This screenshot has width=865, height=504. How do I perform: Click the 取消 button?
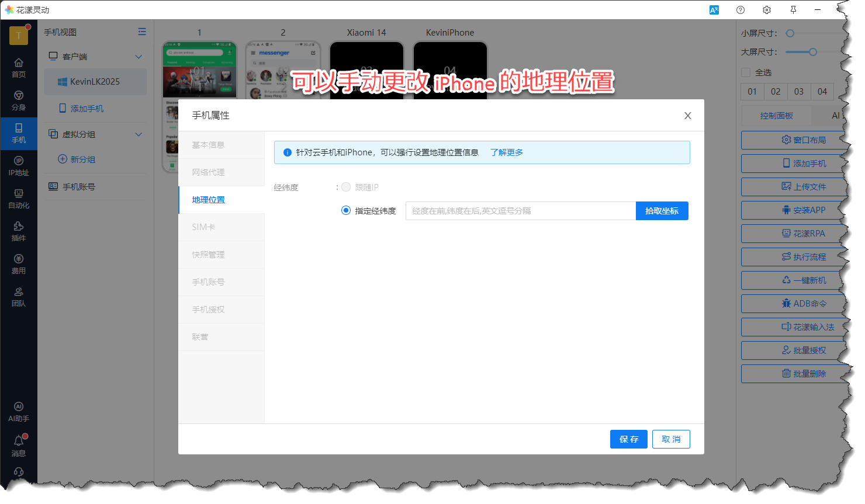click(671, 439)
